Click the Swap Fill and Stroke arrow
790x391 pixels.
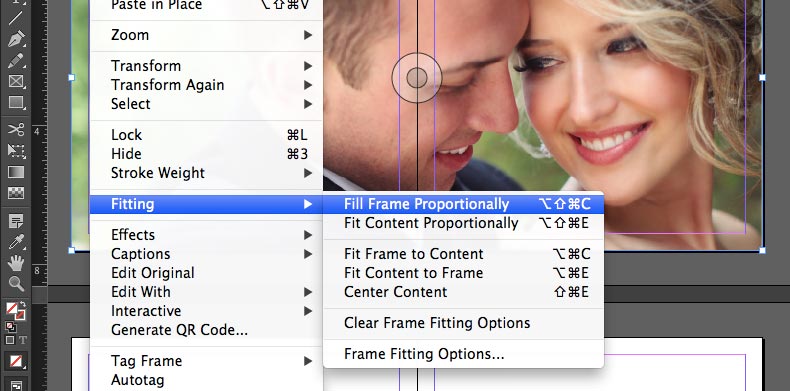22,305
